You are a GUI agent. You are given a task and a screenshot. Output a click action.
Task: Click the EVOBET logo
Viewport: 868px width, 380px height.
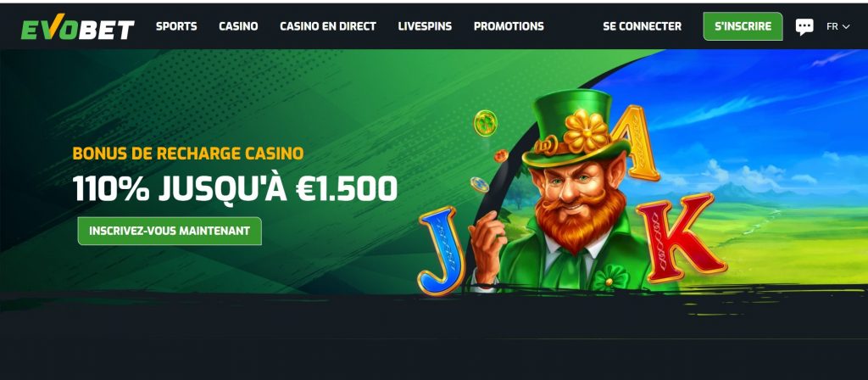click(77, 27)
